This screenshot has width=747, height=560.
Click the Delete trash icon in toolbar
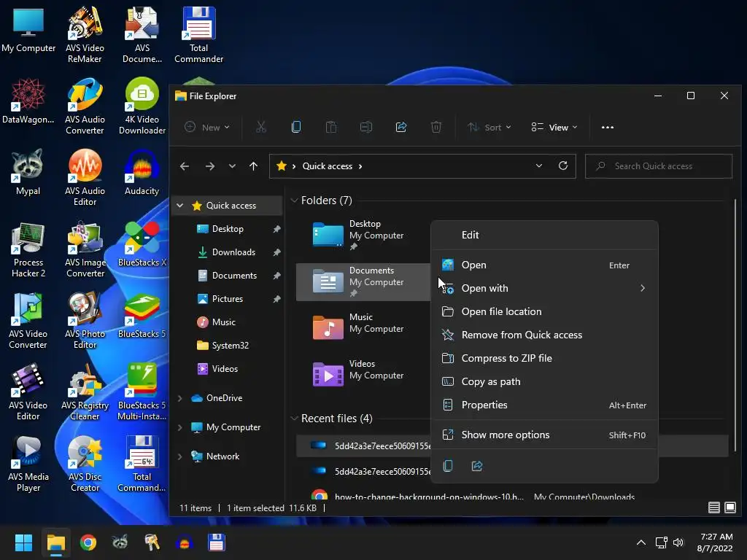(x=436, y=127)
